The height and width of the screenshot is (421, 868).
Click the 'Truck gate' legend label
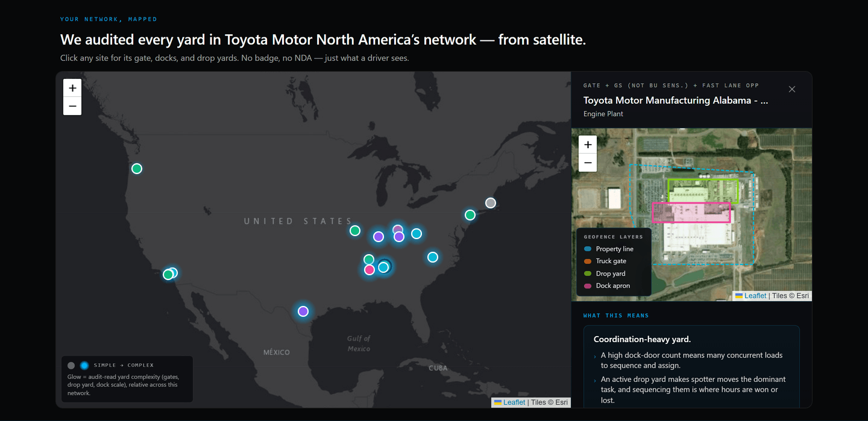pyautogui.click(x=611, y=261)
